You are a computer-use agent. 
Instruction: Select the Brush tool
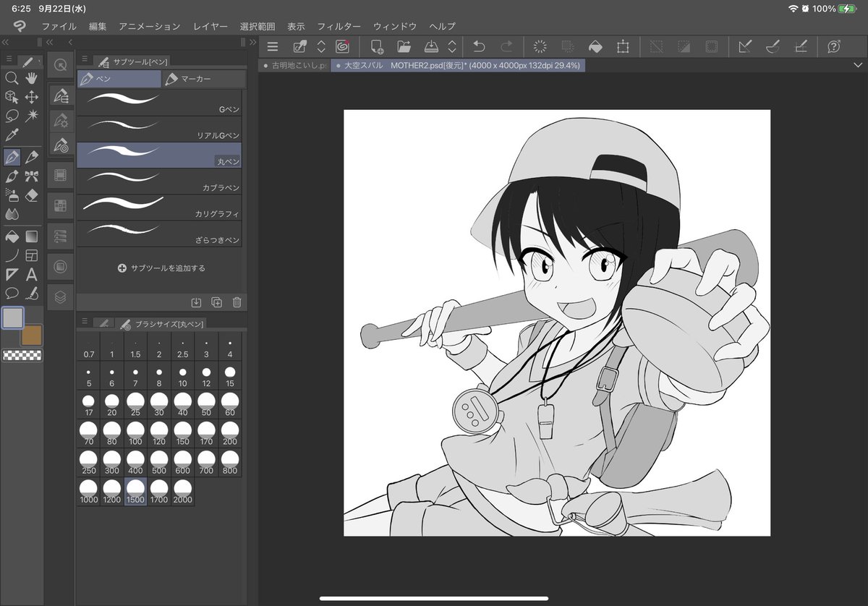click(12, 176)
